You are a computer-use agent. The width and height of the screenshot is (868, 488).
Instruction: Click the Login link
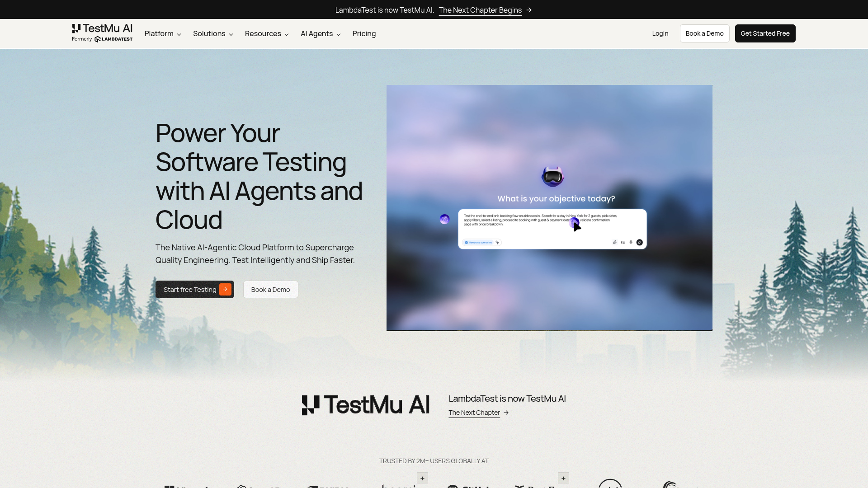[660, 33]
